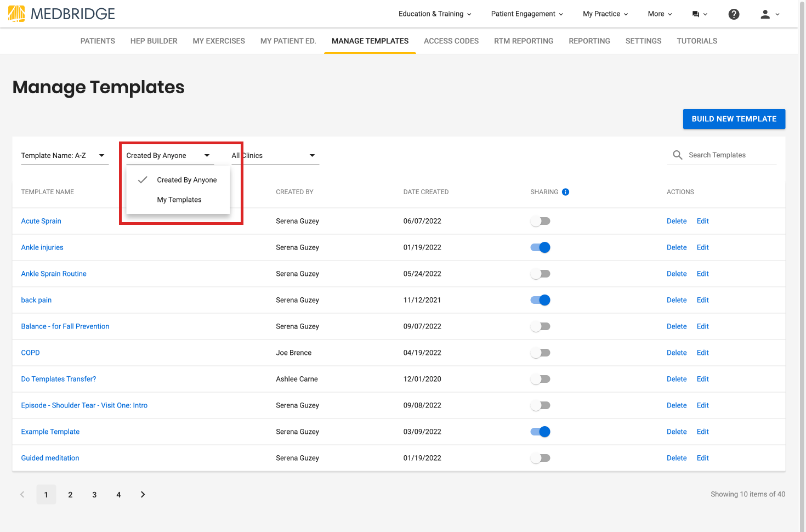Toggle sharing for Episode - Shoulder Tear
806x532 pixels.
click(540, 405)
